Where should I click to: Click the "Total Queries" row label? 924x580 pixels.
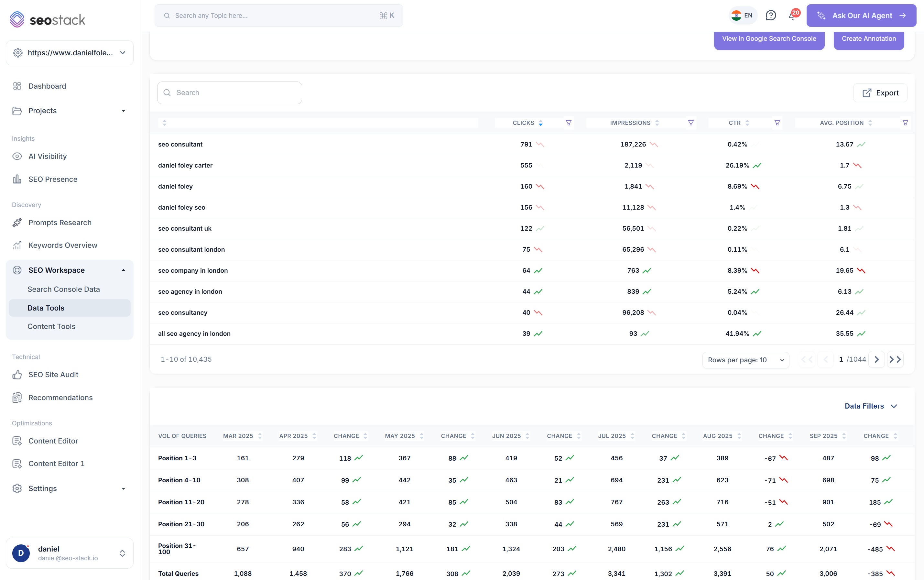[x=178, y=574]
